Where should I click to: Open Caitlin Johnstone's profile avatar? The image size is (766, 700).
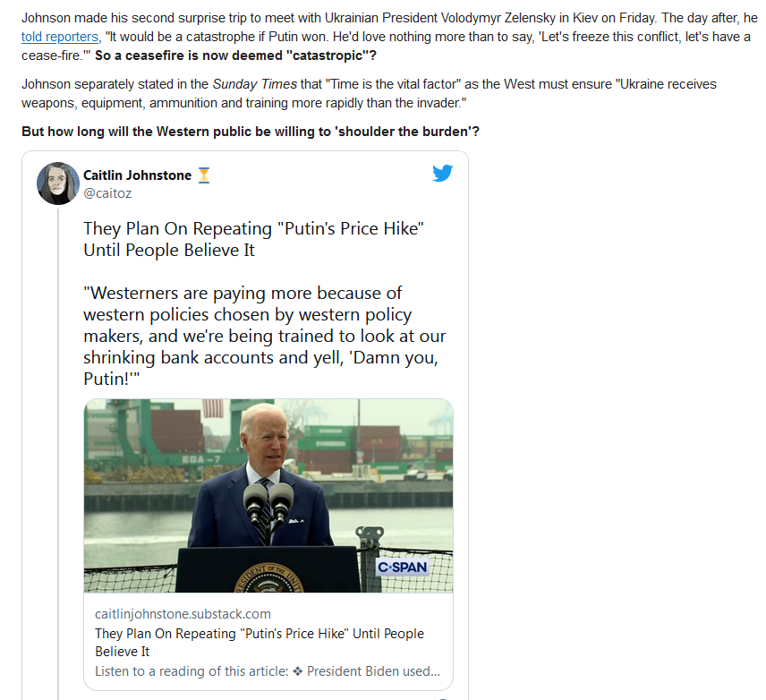click(57, 183)
